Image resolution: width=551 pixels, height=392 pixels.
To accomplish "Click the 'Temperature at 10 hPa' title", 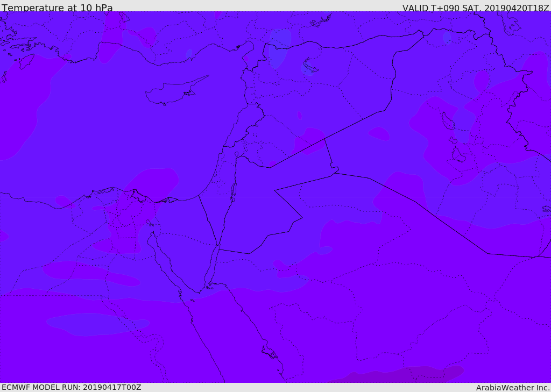I will click(57, 8).
